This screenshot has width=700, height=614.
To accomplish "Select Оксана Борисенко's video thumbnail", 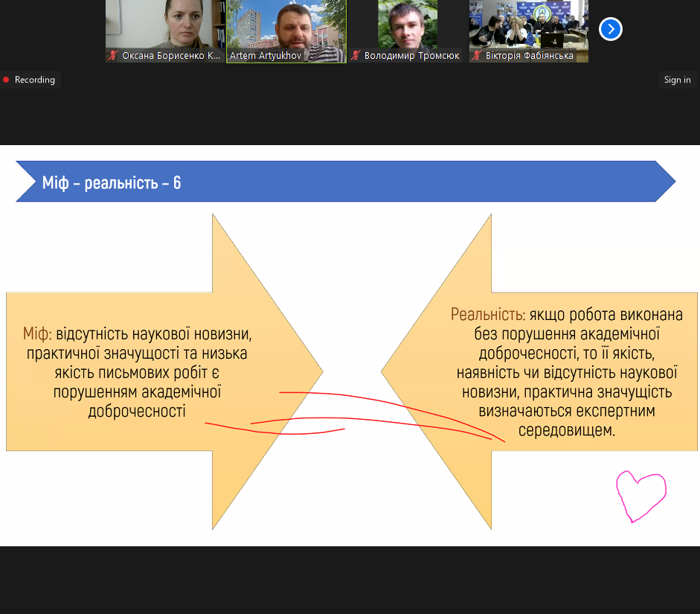I will tap(165, 25).
